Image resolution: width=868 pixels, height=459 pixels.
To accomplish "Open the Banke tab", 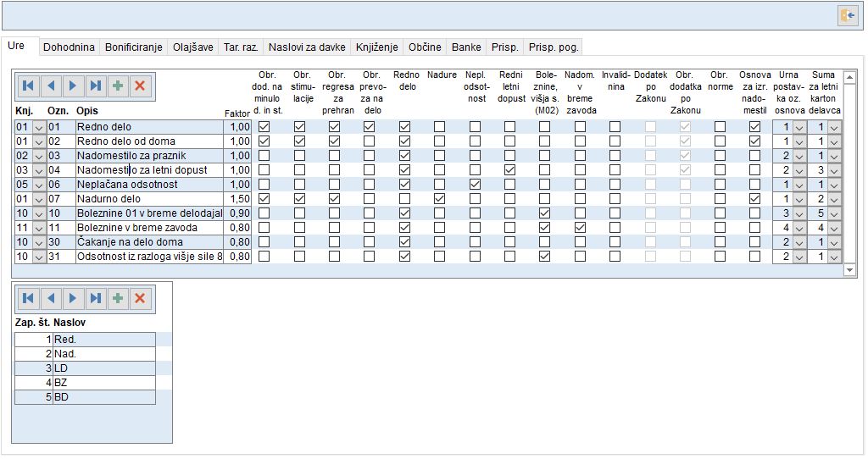I will 466,47.
